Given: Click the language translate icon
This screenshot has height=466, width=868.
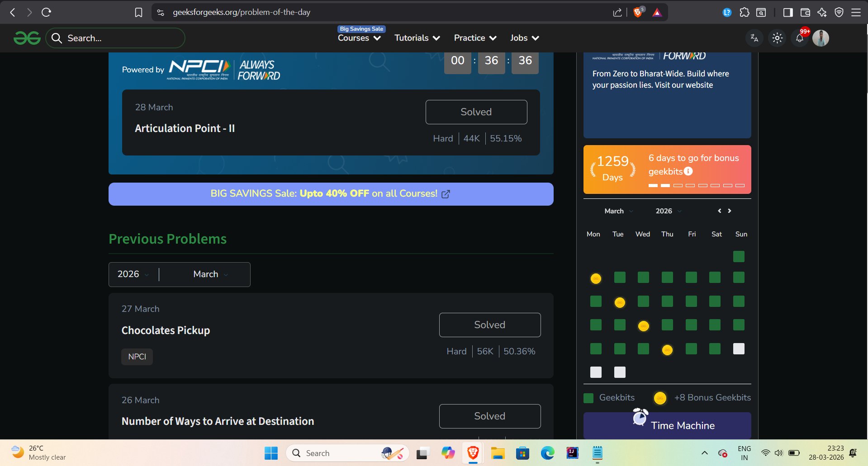Looking at the screenshot, I should click(x=754, y=38).
